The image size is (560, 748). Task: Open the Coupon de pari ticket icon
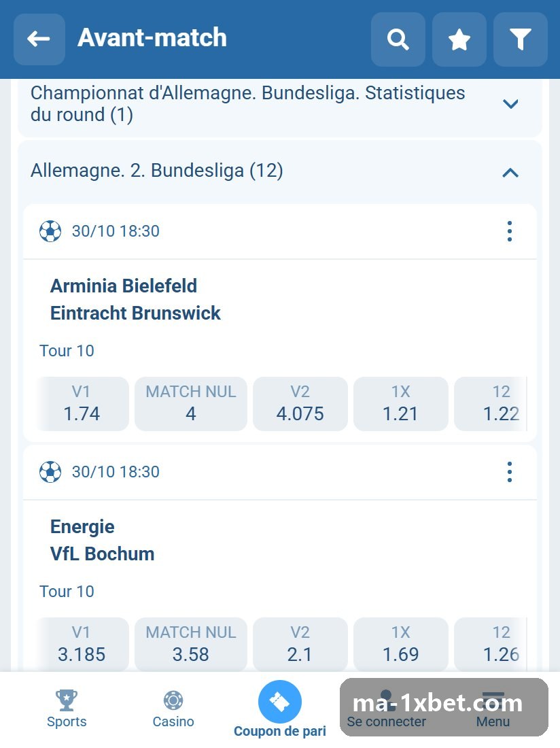[280, 702]
